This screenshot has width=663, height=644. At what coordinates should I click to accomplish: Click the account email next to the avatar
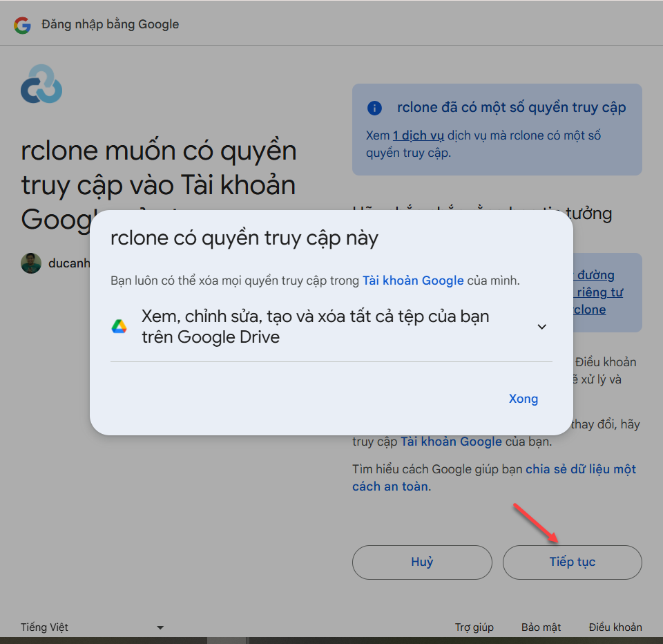(69, 263)
